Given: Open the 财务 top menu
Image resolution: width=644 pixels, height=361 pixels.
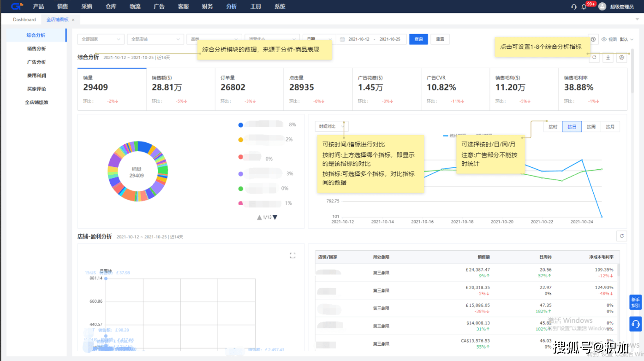Looking at the screenshot, I should pos(207,6).
